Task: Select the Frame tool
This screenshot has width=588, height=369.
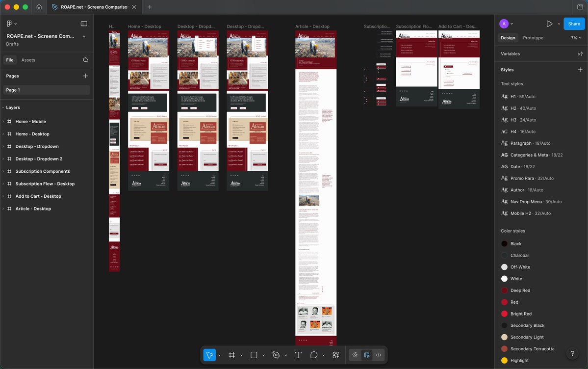Action: coord(231,354)
